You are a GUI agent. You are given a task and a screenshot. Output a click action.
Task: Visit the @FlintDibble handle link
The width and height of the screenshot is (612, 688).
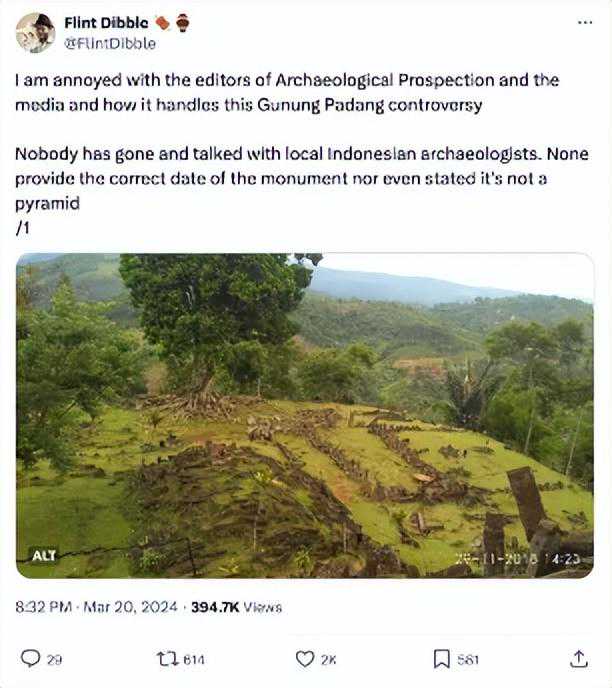coord(110,43)
